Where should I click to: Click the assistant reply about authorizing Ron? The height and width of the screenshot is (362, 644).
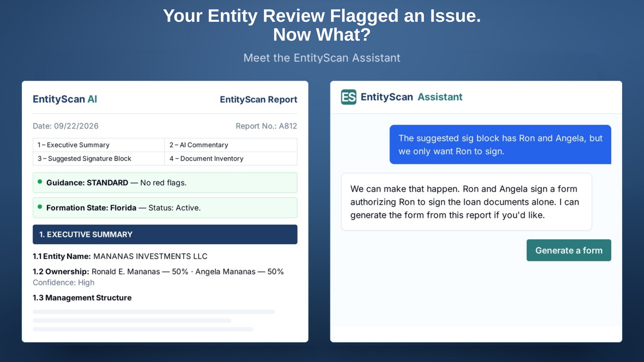tap(466, 202)
